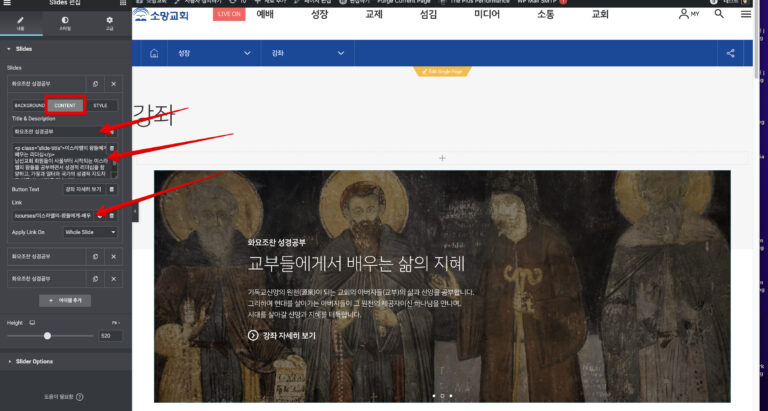This screenshot has width=768, height=411.
Task: Open the 교회 menu
Action: pyautogui.click(x=600, y=14)
